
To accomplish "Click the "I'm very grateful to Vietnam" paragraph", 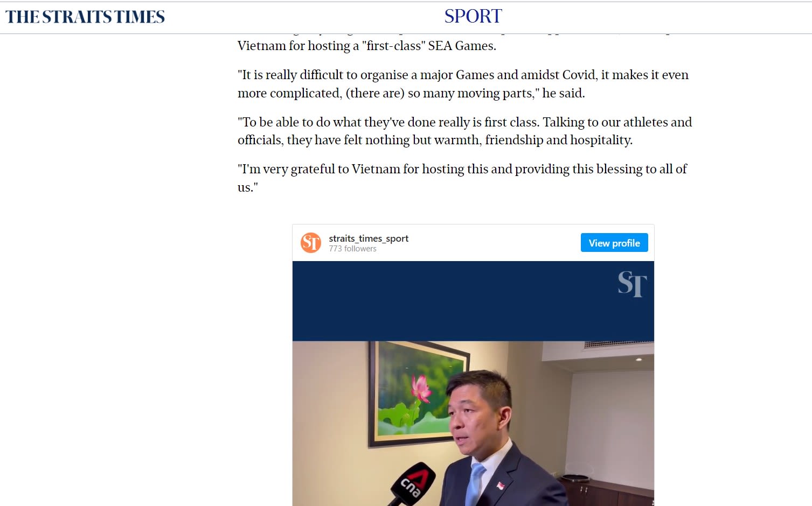I will click(x=462, y=178).
